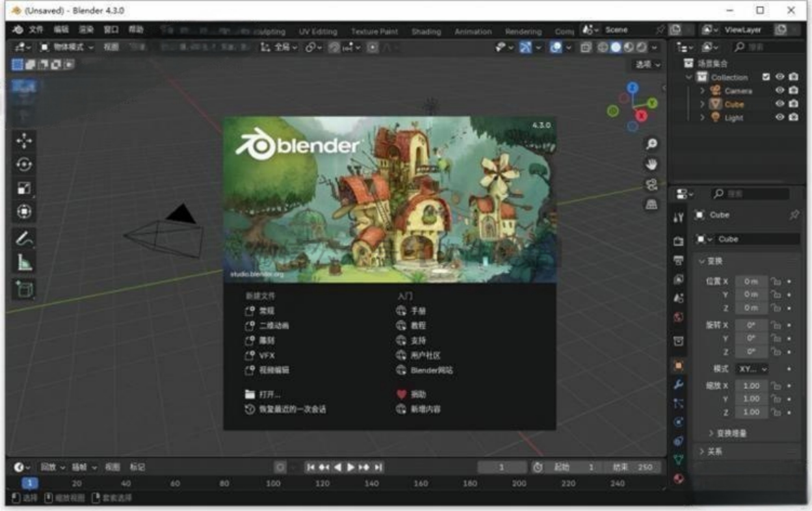
Task: Select the Move tool in the viewport toolbar
Action: (x=24, y=141)
